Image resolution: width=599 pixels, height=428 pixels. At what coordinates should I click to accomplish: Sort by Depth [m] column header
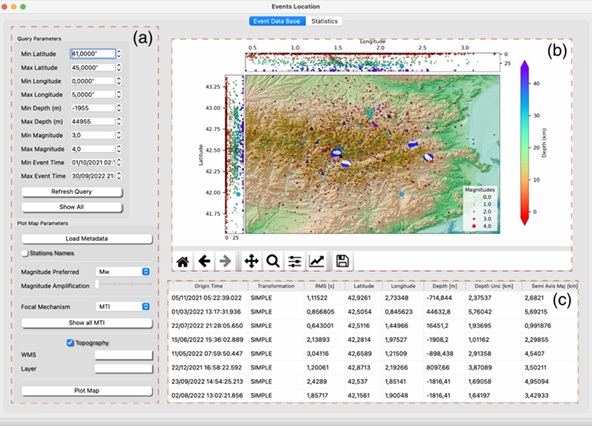pyautogui.click(x=445, y=286)
